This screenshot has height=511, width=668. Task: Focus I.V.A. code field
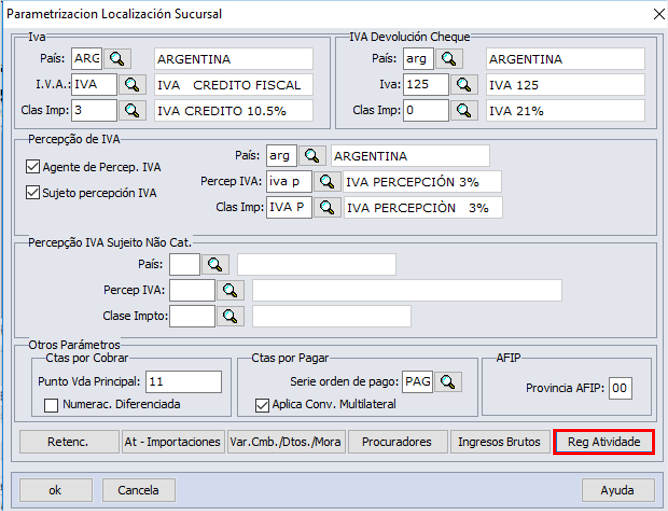[x=94, y=85]
